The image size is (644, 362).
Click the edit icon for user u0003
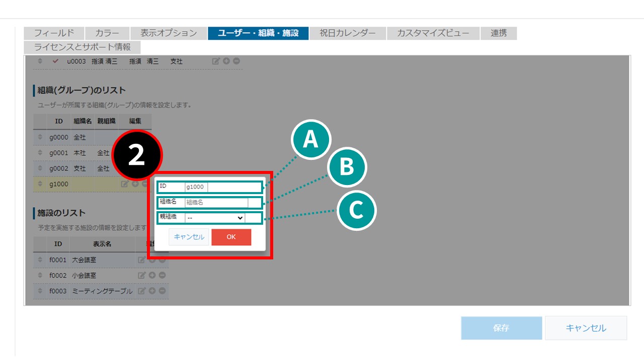(x=216, y=61)
